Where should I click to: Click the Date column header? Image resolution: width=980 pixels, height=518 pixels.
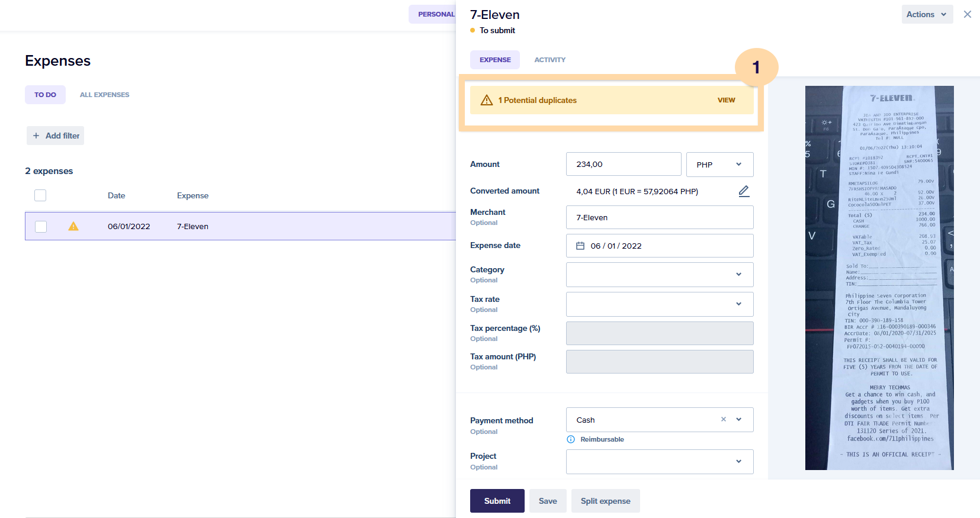pyautogui.click(x=116, y=195)
